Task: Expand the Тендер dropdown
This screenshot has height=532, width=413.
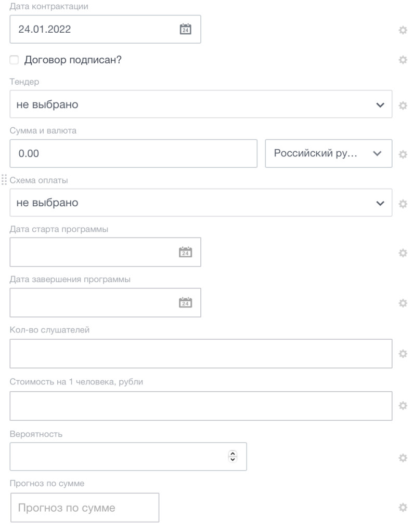Action: pyautogui.click(x=201, y=104)
